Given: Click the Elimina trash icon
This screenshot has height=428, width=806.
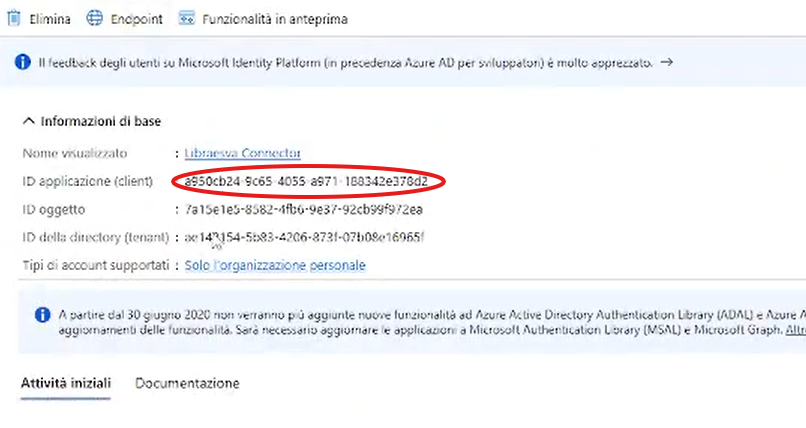Looking at the screenshot, I should tap(14, 17).
